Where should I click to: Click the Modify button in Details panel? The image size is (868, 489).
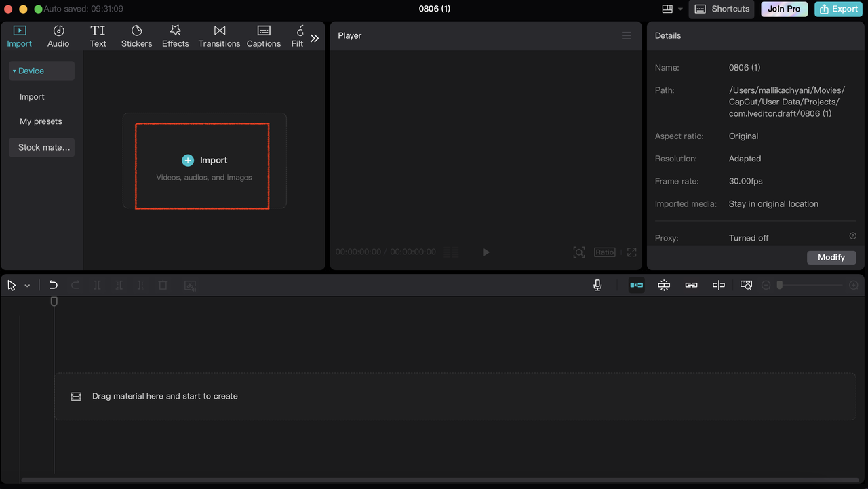[x=831, y=257]
